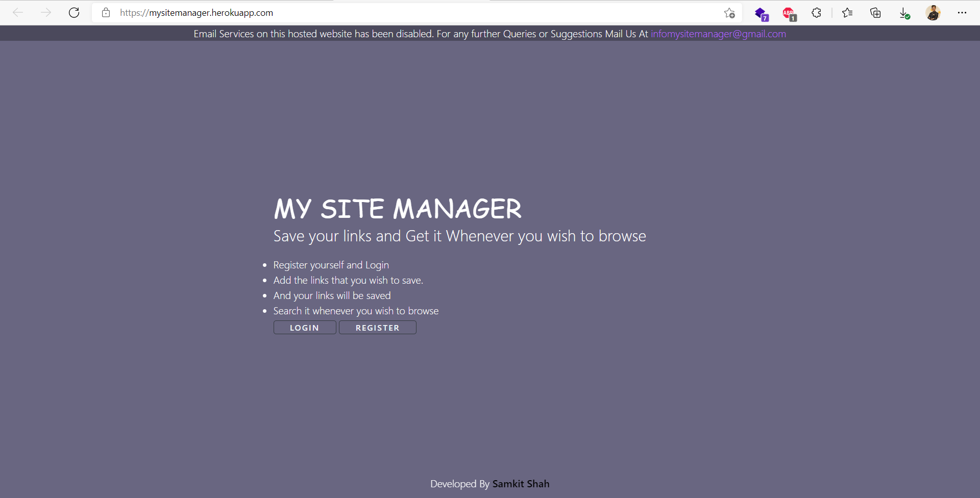The height and width of the screenshot is (498, 980).
Task: Reload the page with the refresh icon
Action: pos(74,13)
